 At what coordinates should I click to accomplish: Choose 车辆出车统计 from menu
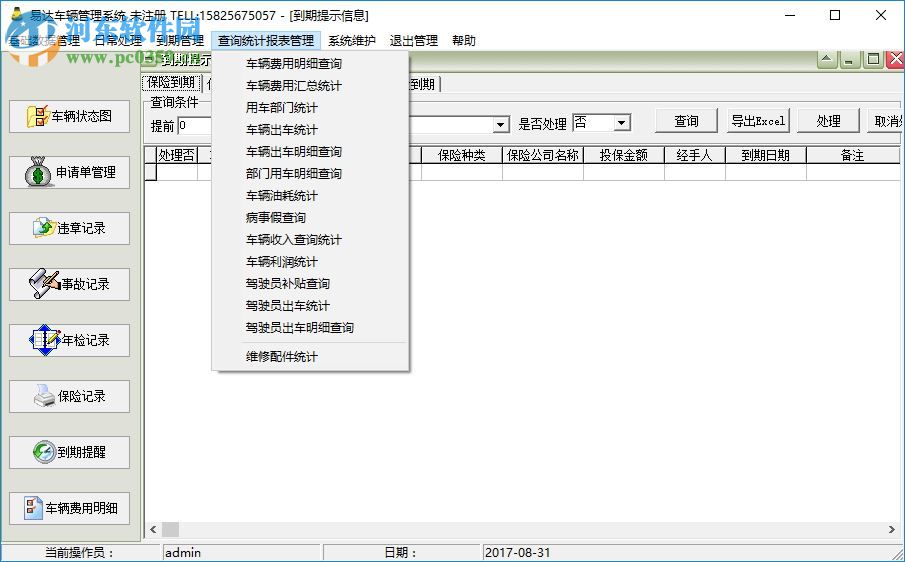pyautogui.click(x=311, y=129)
